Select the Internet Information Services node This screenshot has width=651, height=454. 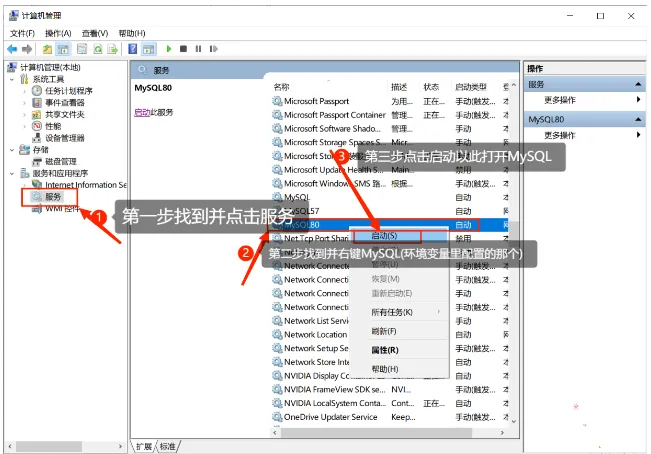tap(86, 185)
